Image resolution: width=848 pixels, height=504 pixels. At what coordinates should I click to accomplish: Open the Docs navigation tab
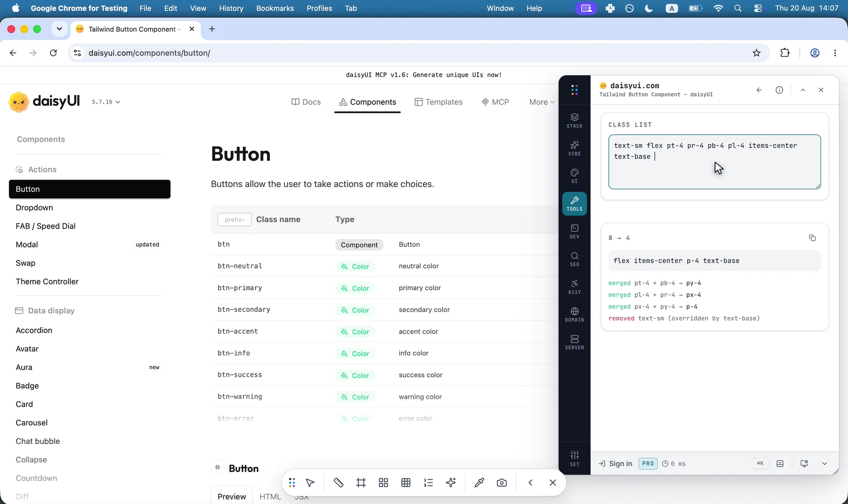click(x=306, y=102)
